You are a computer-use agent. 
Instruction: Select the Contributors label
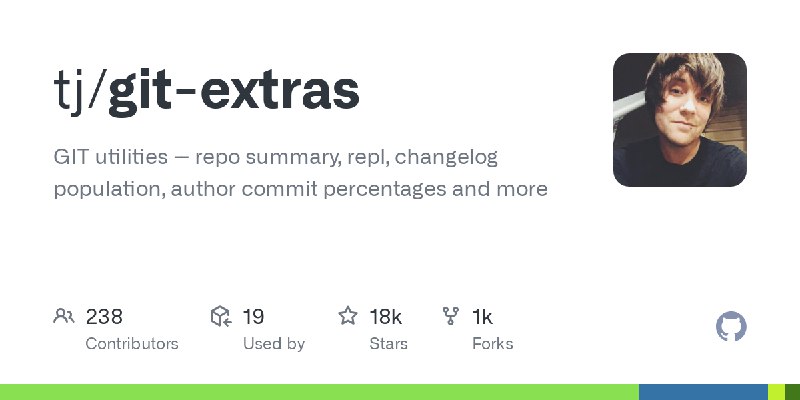(132, 344)
